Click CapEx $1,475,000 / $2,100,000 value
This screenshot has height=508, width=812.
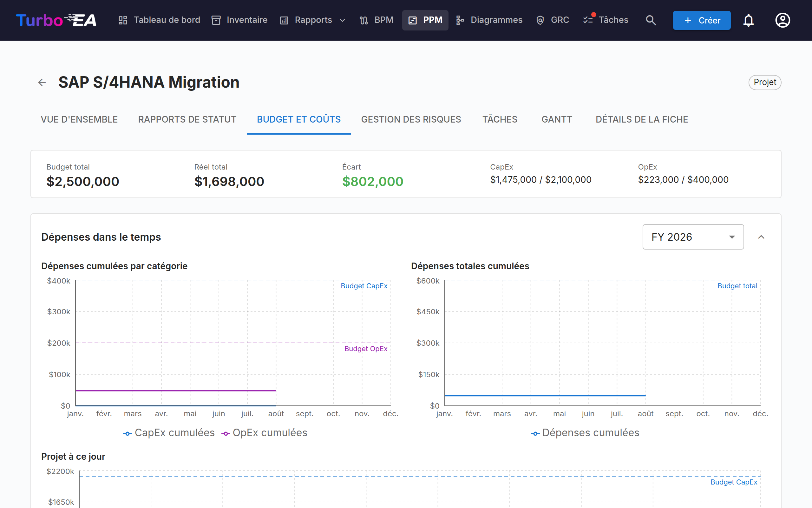[x=540, y=180]
